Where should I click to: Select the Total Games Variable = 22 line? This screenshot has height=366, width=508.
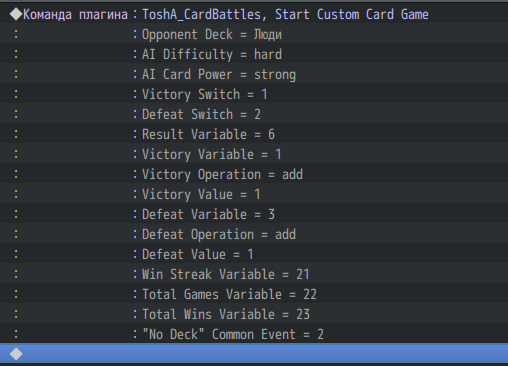[254, 294]
